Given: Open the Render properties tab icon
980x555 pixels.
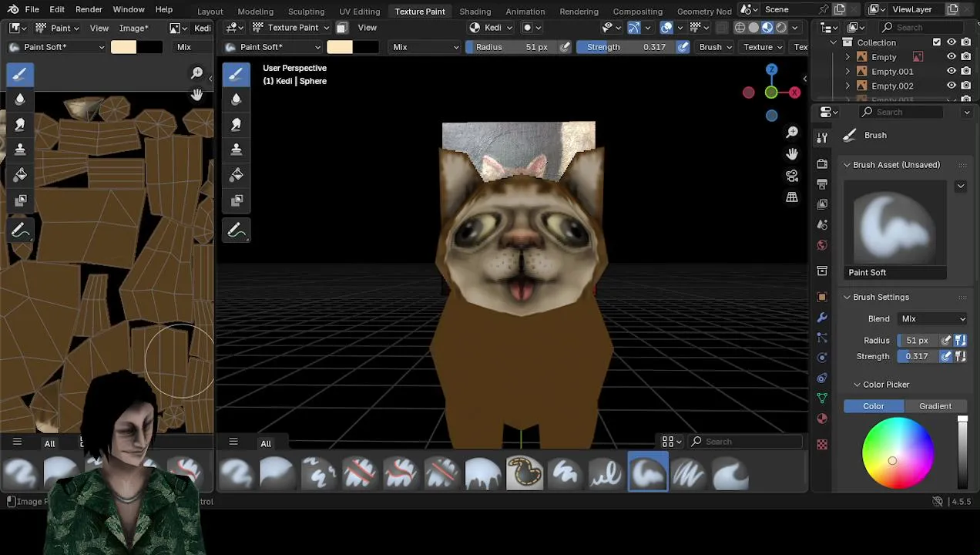Looking at the screenshot, I should [822, 164].
